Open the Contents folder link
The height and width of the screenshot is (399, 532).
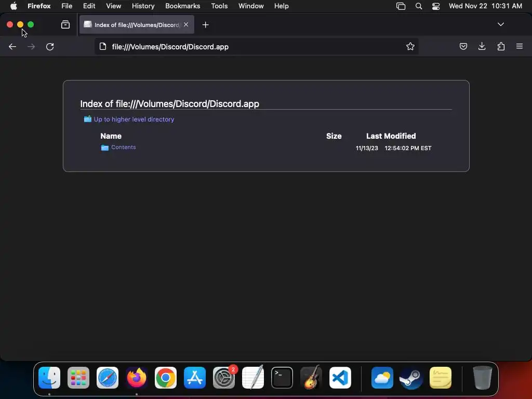[x=123, y=147]
